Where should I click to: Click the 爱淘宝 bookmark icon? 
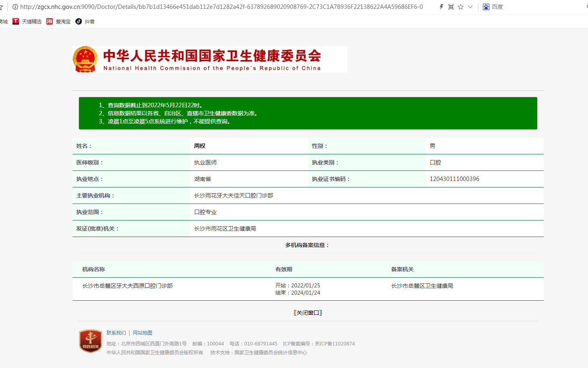(x=50, y=21)
